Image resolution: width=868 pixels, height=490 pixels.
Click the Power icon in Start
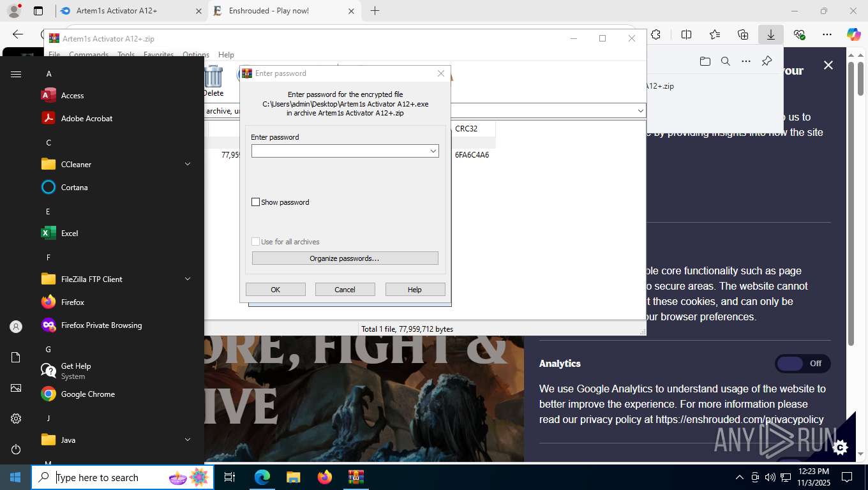coord(16,449)
